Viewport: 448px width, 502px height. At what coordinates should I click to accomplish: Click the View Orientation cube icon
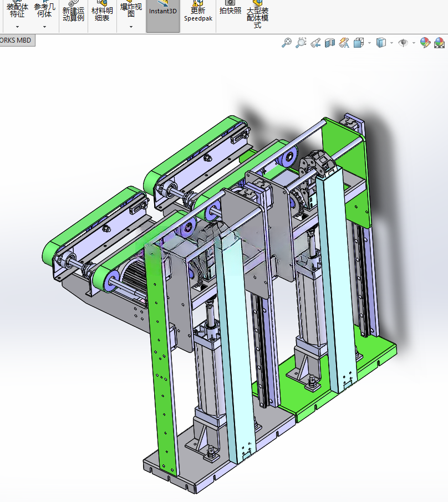point(359,43)
